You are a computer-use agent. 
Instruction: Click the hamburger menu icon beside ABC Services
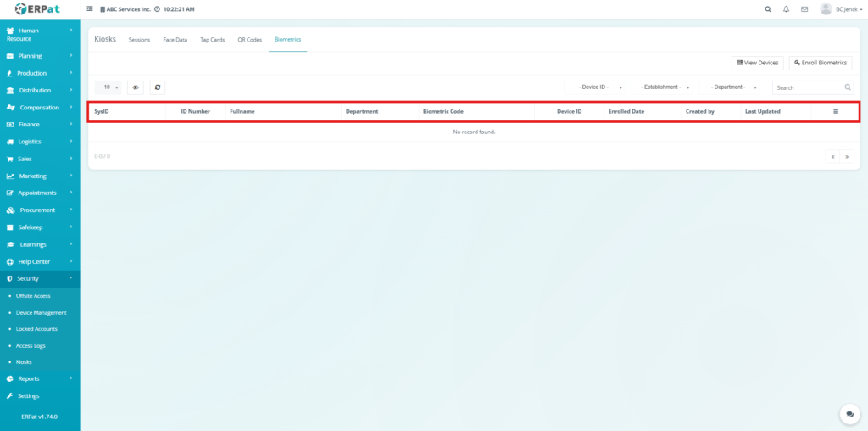[x=90, y=9]
